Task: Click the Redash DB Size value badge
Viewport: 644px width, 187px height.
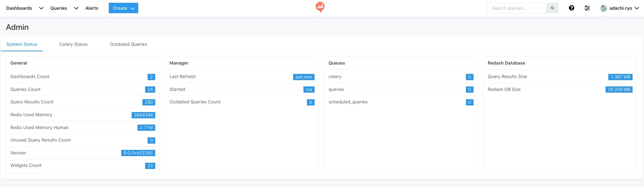Action: [619, 90]
